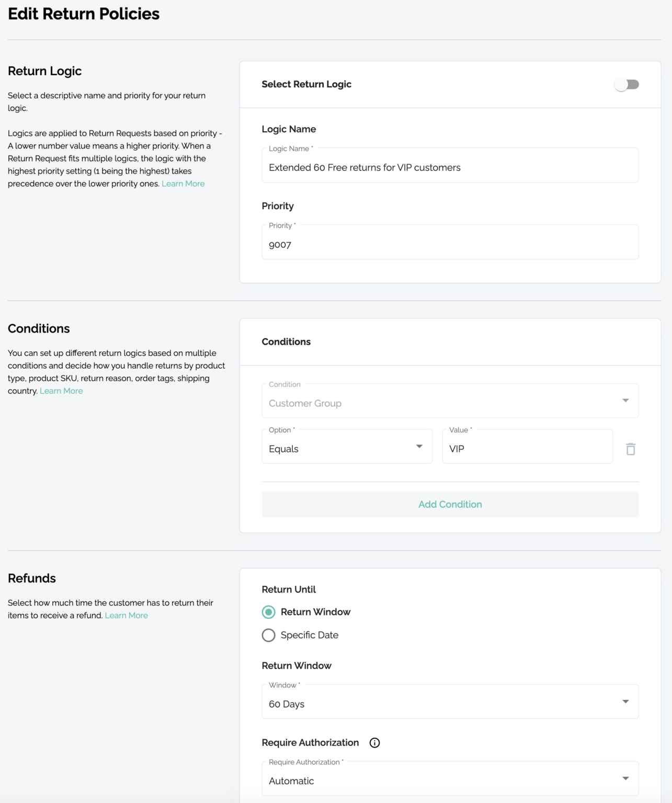Click the Add Condition button
This screenshot has height=803, width=672.
(x=450, y=504)
